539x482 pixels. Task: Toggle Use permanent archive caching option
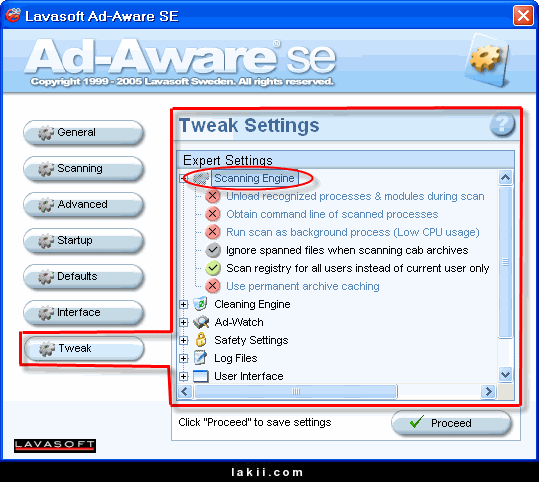[213, 286]
